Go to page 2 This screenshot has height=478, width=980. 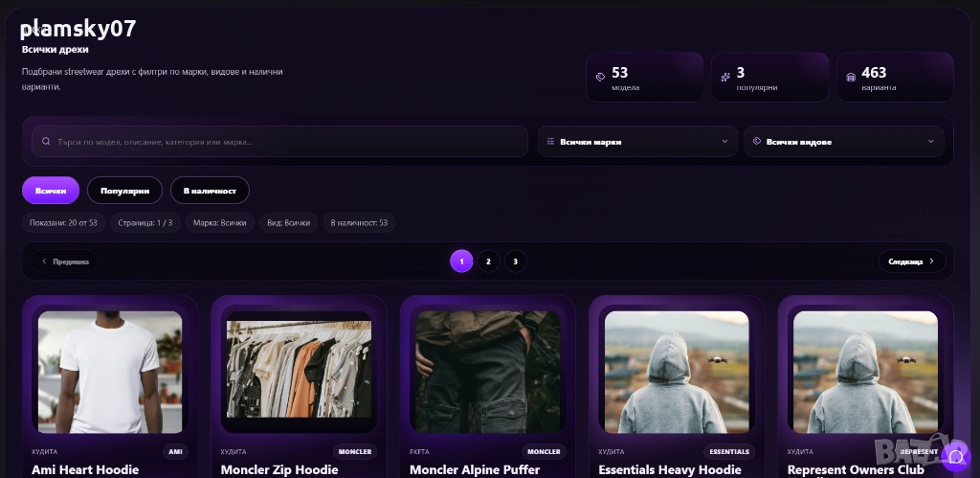click(x=488, y=262)
